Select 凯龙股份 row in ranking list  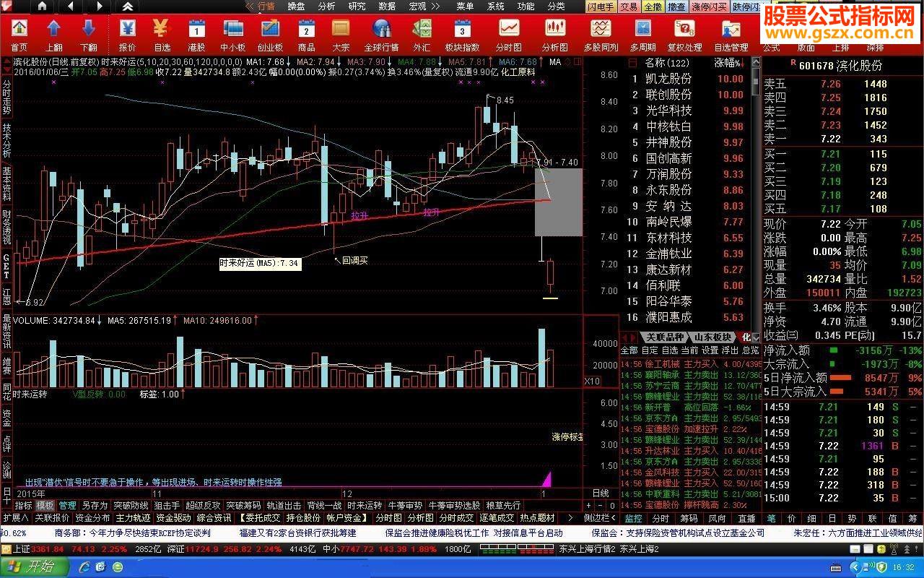click(689, 79)
